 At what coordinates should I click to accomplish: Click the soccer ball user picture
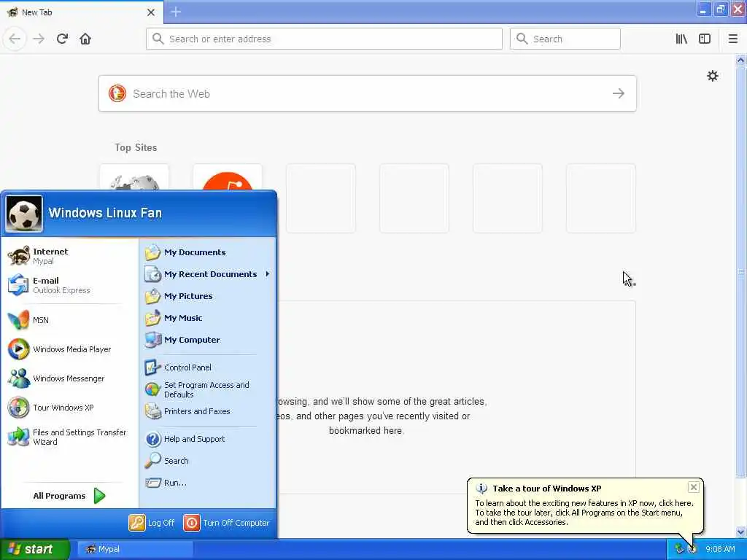[x=24, y=214]
